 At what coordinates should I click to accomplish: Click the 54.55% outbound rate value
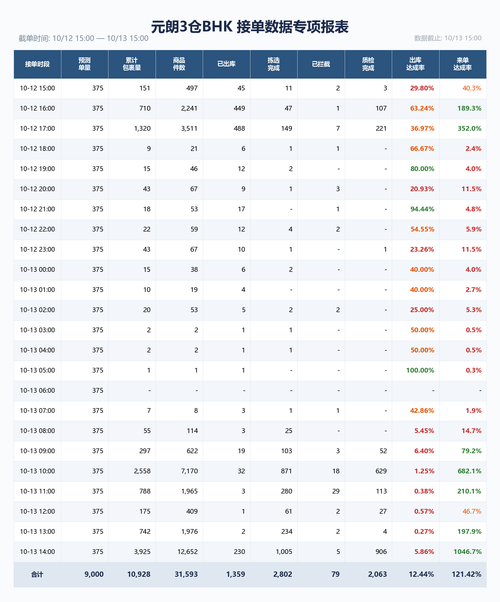[422, 229]
